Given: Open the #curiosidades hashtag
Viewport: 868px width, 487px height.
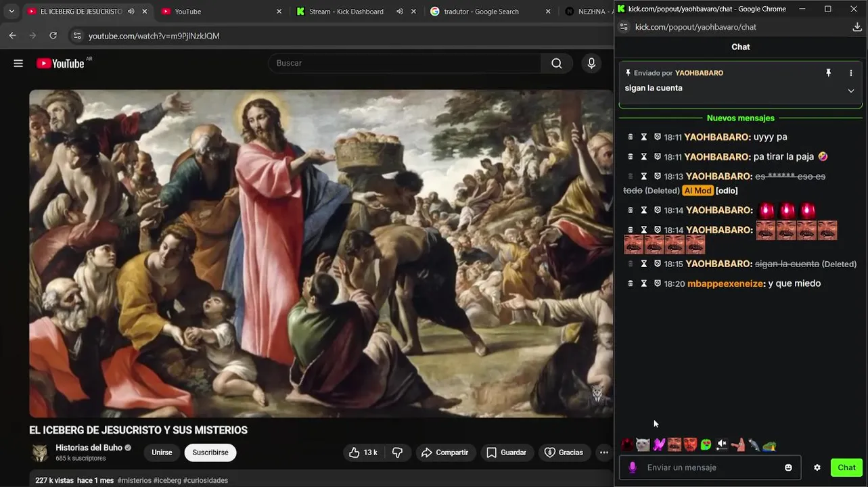Looking at the screenshot, I should click(x=206, y=480).
